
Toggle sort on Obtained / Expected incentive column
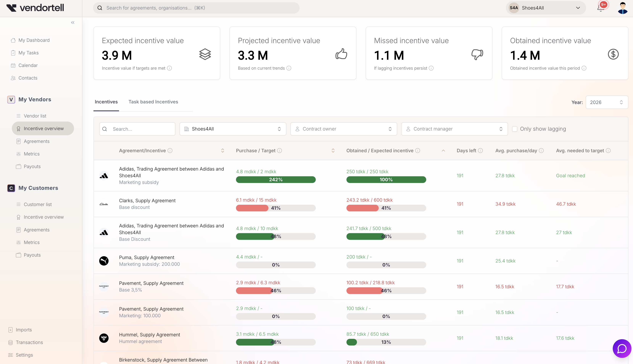click(443, 151)
